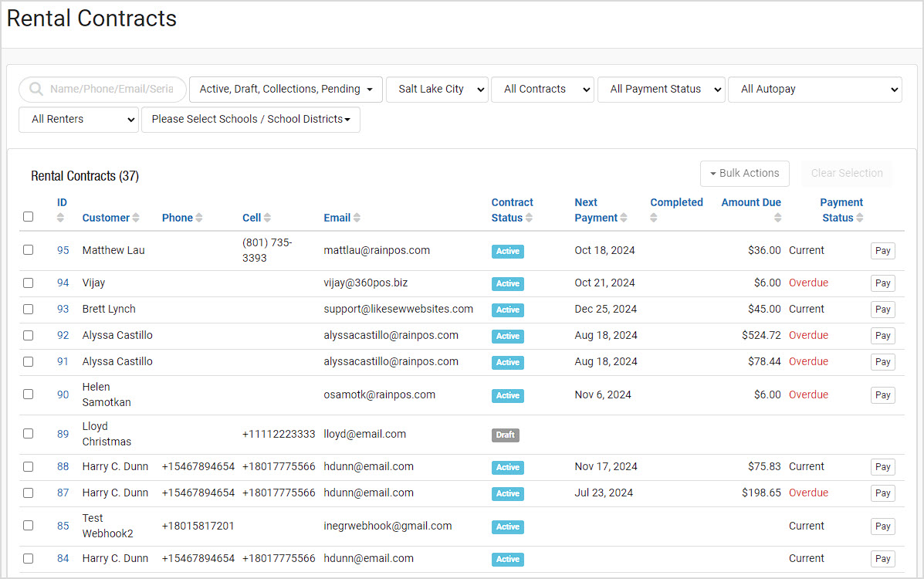The width and height of the screenshot is (924, 579).
Task: Open the Salt Lake City location dropdown
Action: point(437,89)
